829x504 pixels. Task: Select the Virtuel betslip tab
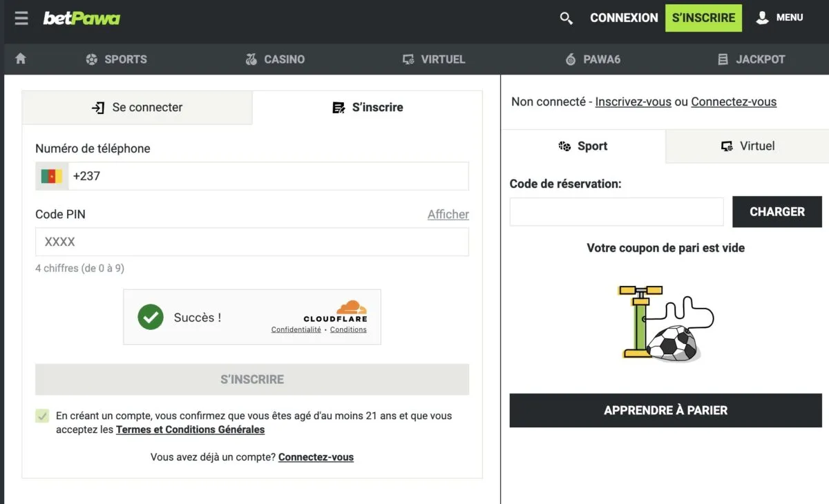pyautogui.click(x=747, y=146)
